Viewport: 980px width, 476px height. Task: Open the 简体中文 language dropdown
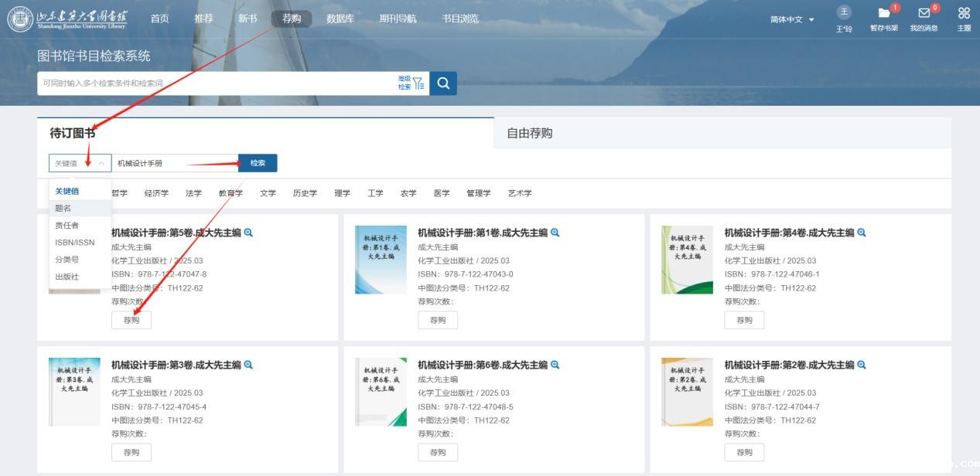point(792,19)
